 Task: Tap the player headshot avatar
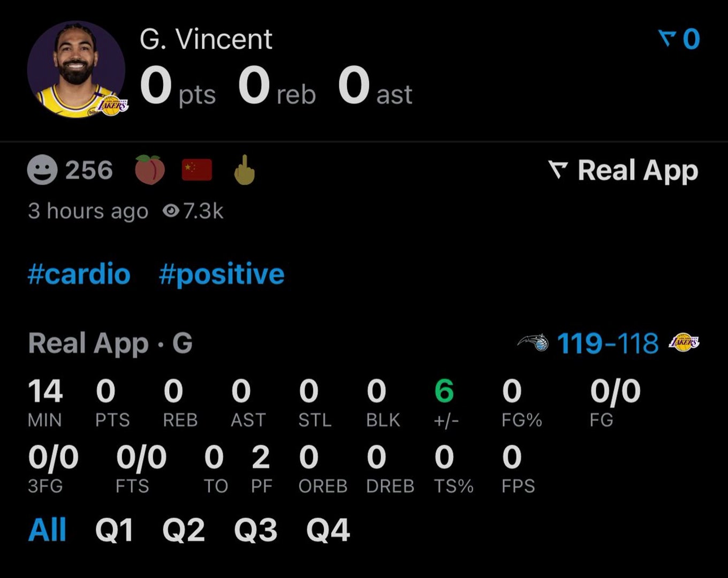point(76,70)
